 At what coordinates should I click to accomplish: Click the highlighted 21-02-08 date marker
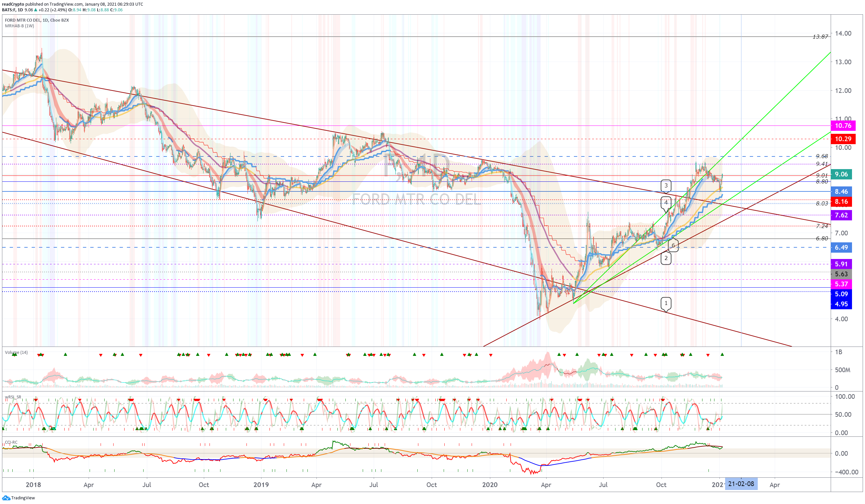741,484
